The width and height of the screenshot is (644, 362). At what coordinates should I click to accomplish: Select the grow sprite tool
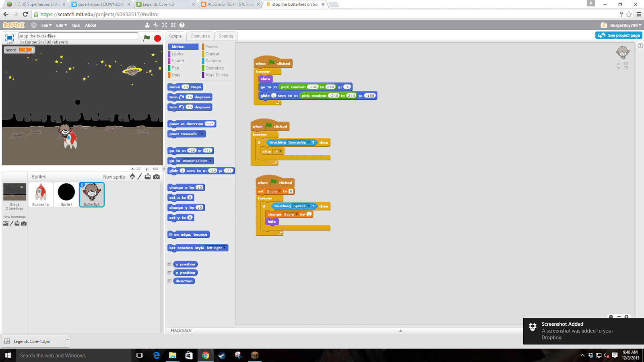165,25
